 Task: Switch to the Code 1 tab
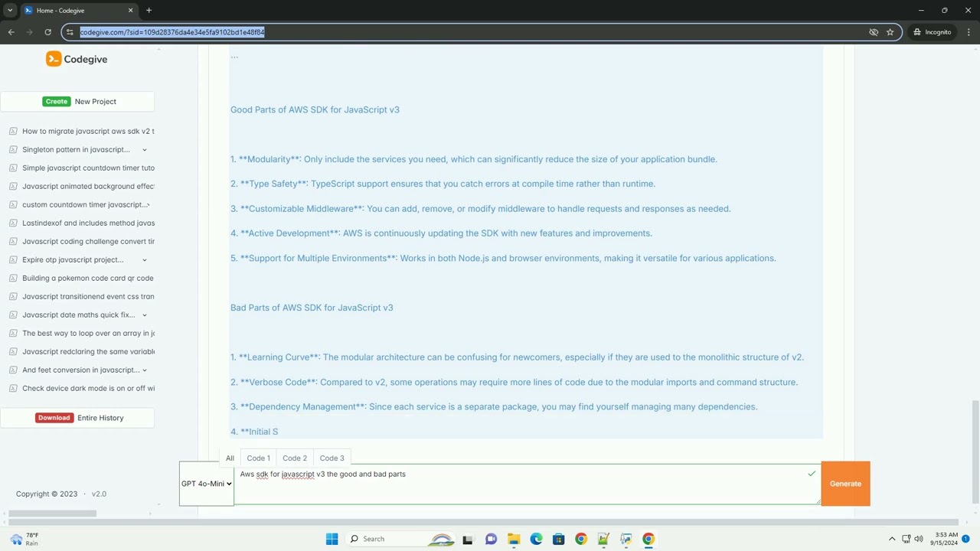[258, 458]
